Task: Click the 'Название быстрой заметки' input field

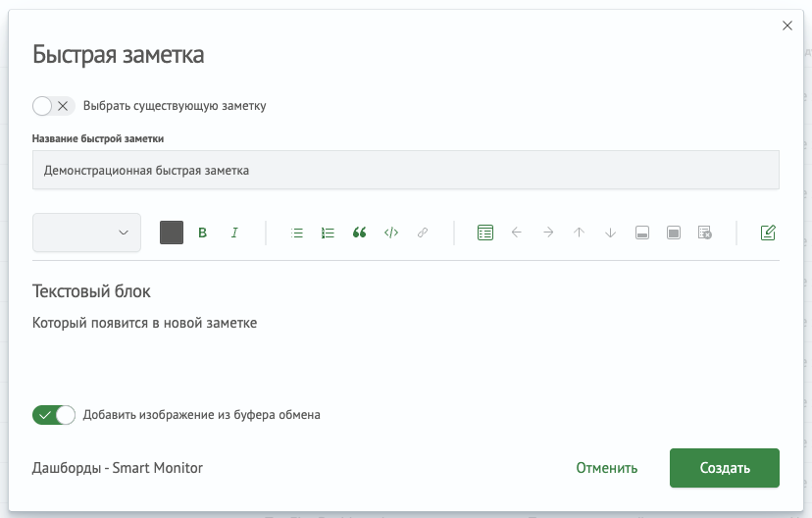Action: click(405, 170)
